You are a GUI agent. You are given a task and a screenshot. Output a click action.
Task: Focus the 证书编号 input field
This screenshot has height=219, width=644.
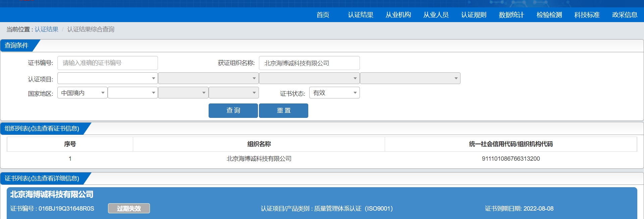pos(108,63)
